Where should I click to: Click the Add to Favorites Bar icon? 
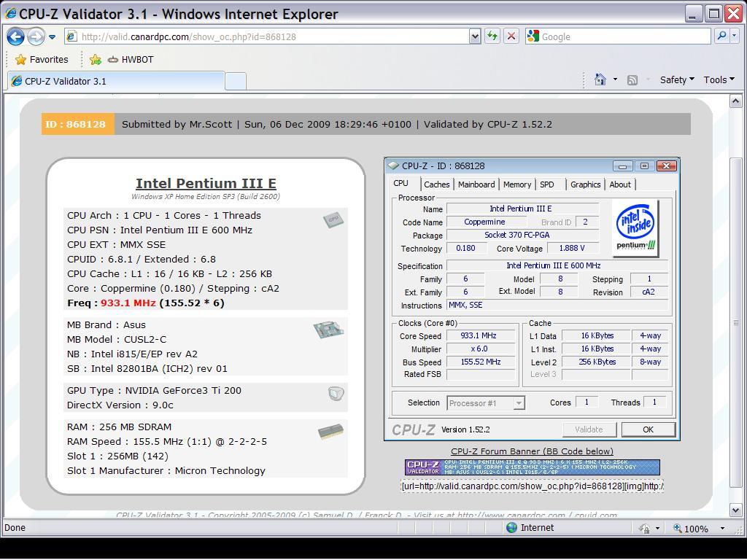(96, 60)
